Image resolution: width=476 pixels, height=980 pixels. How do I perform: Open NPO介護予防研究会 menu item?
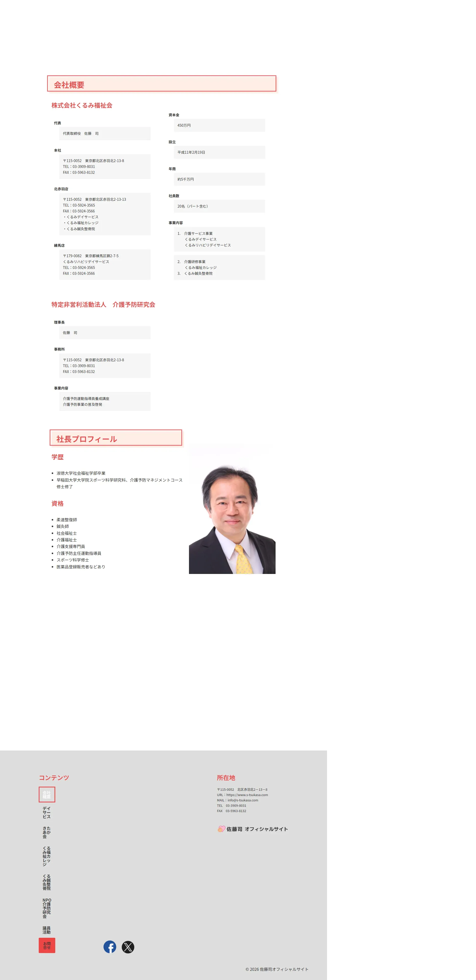point(47,908)
